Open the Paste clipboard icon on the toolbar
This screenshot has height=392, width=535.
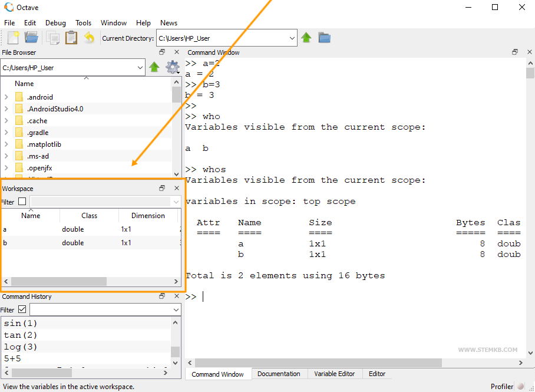tap(71, 38)
